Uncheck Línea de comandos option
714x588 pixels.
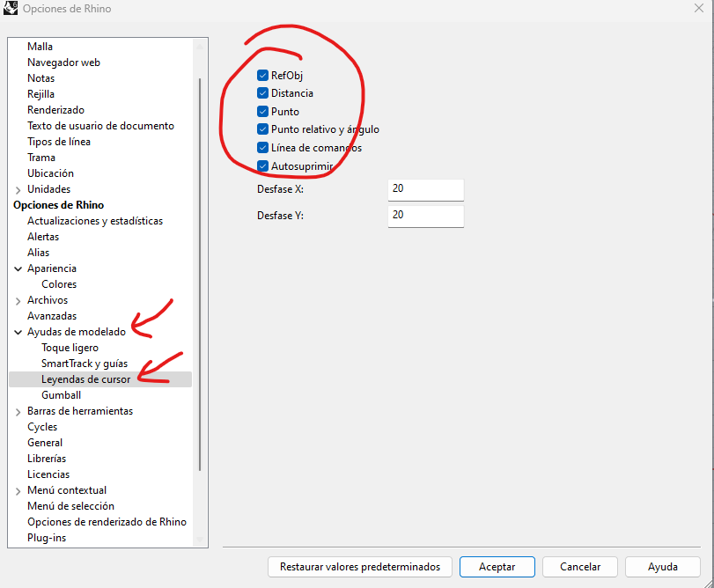coord(262,148)
